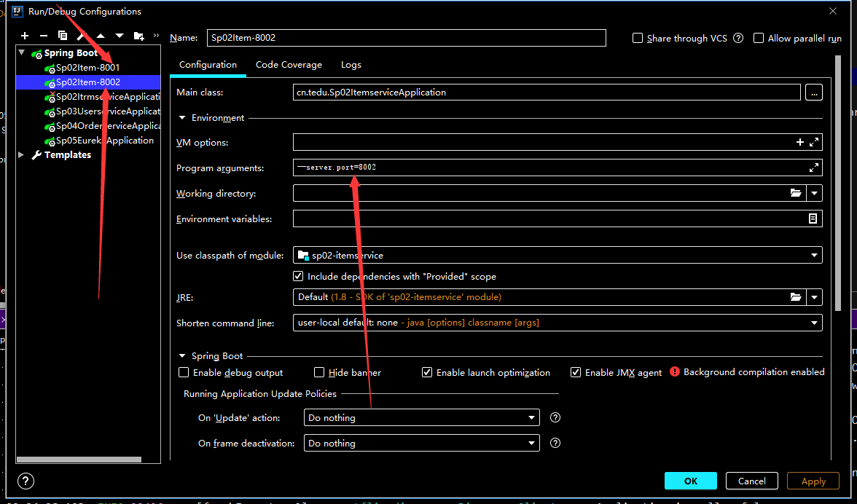Click the Background compilation warning icon

tap(675, 372)
